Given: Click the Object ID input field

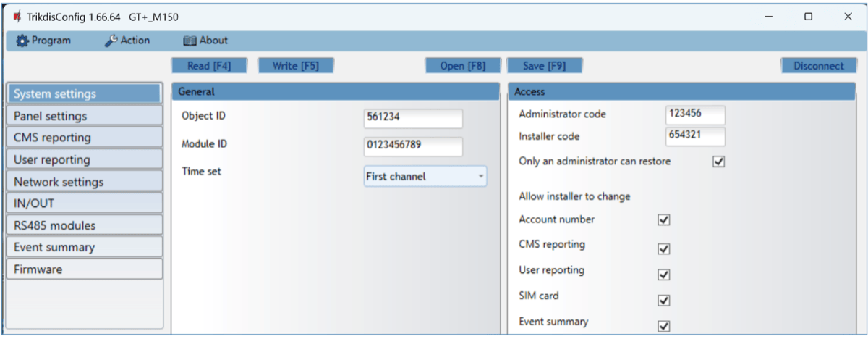Looking at the screenshot, I should [413, 119].
